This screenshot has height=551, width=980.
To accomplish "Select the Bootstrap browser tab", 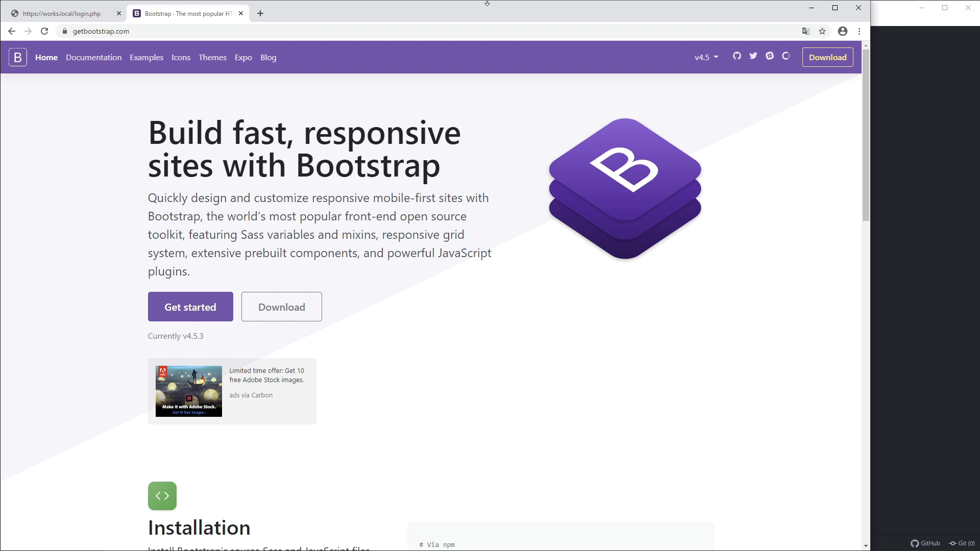I will (188, 13).
